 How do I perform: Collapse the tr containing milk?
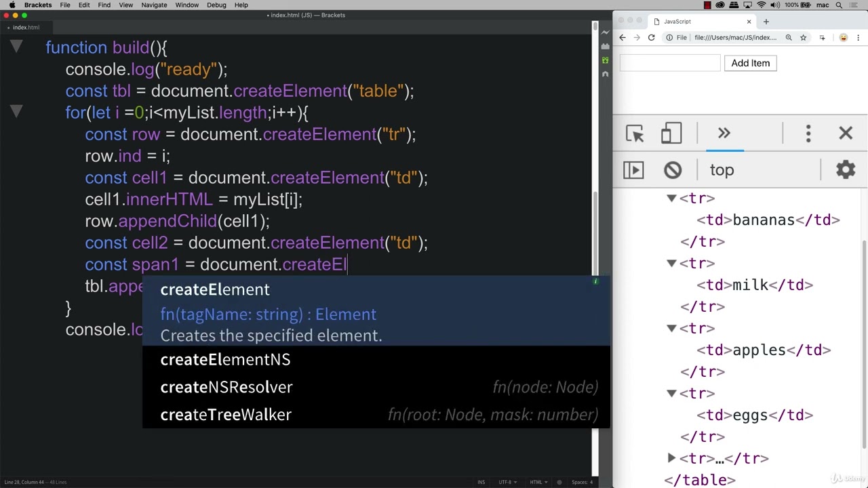[671, 263]
